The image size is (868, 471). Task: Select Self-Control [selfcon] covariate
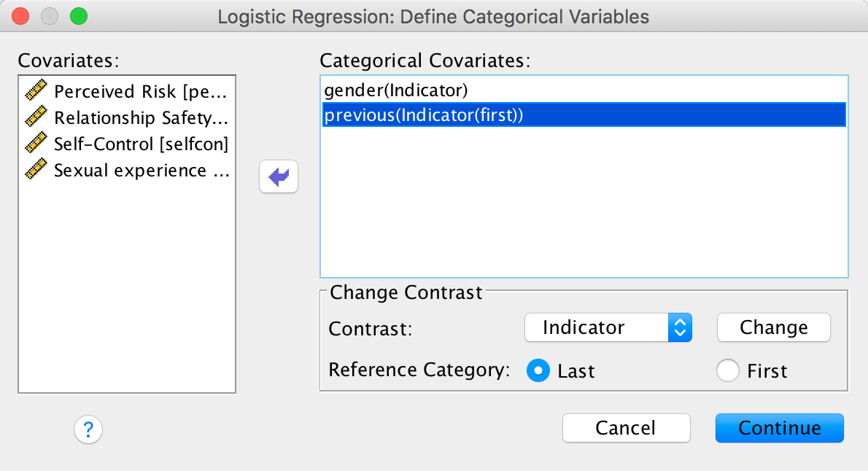[141, 144]
